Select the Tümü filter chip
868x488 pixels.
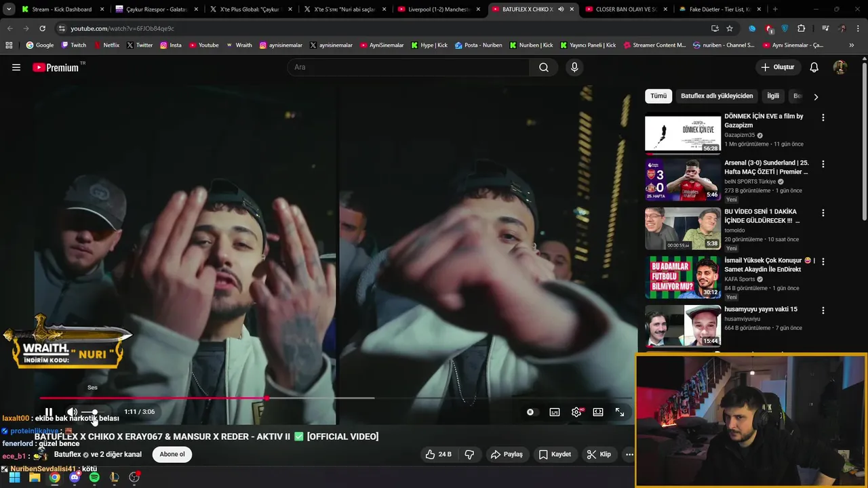(658, 96)
